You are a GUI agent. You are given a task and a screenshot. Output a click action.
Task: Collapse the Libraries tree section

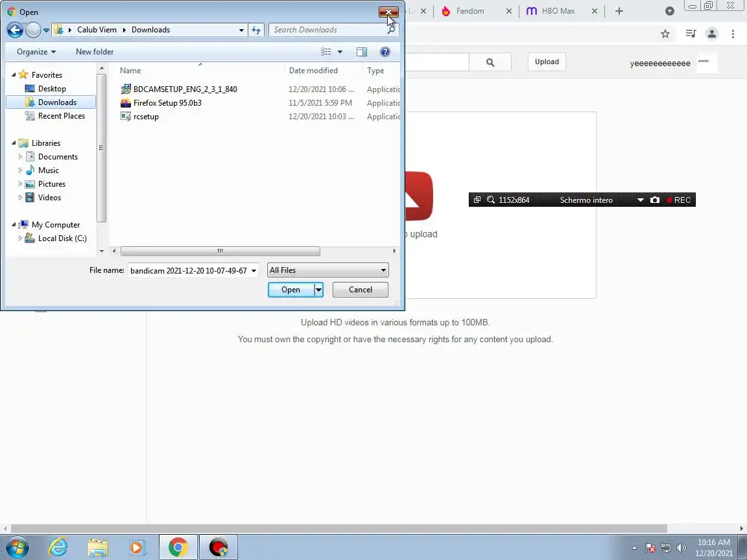(14, 143)
